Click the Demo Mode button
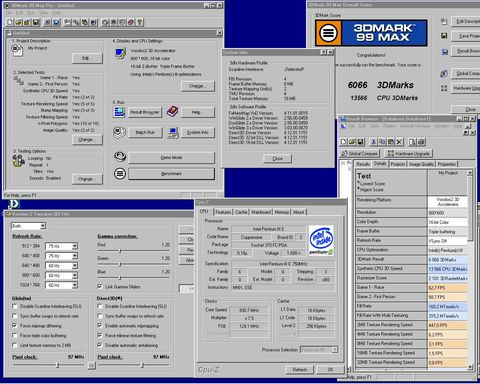Screen dimensions: 480x384 point(171,157)
